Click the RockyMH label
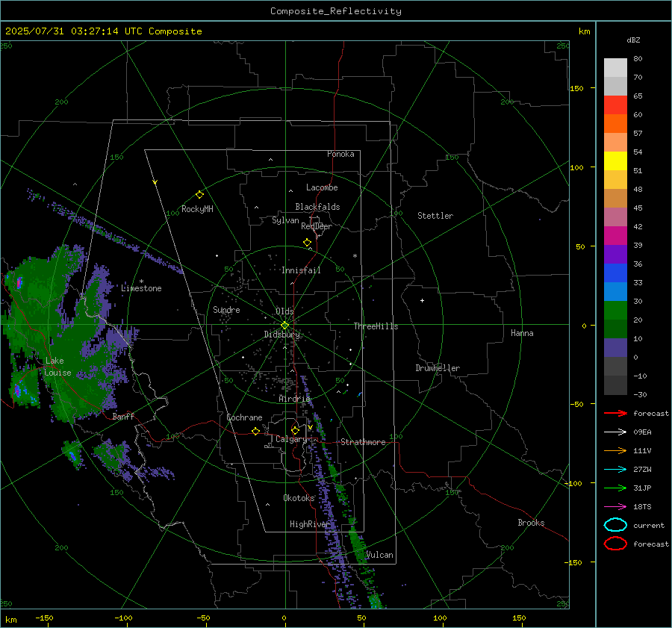This screenshot has height=628, width=672. tap(197, 209)
